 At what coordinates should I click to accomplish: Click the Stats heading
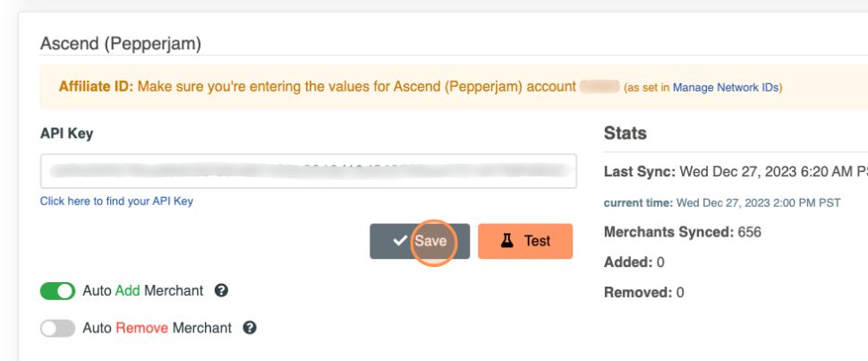(x=625, y=133)
